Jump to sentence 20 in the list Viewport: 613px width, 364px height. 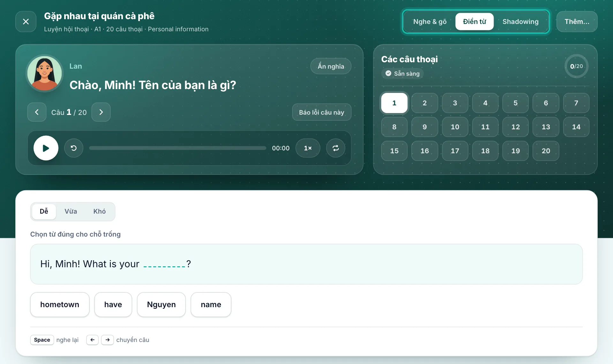click(546, 151)
